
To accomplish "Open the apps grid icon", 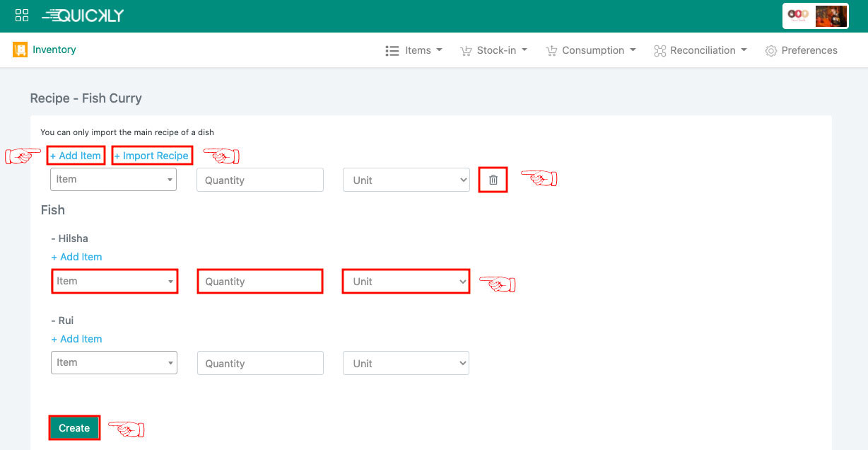I will (x=22, y=16).
